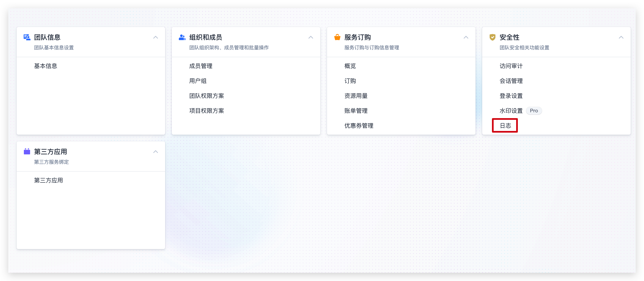Click subtitle 第三方服务绑定

pyautogui.click(x=51, y=162)
